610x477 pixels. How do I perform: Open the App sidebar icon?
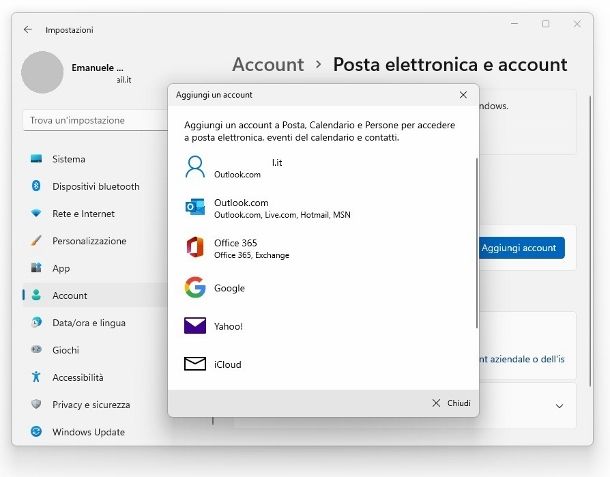pyautogui.click(x=36, y=268)
